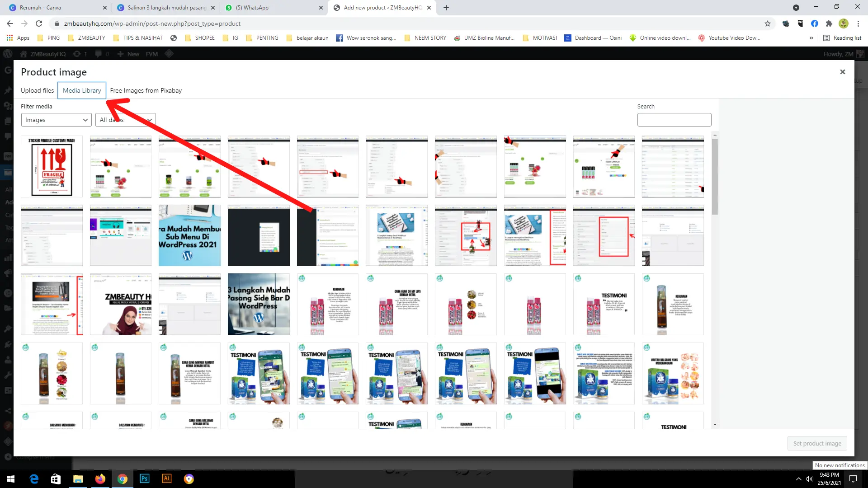This screenshot has width=868, height=488.
Task: Open the PENTING bookmark folder
Action: point(262,38)
